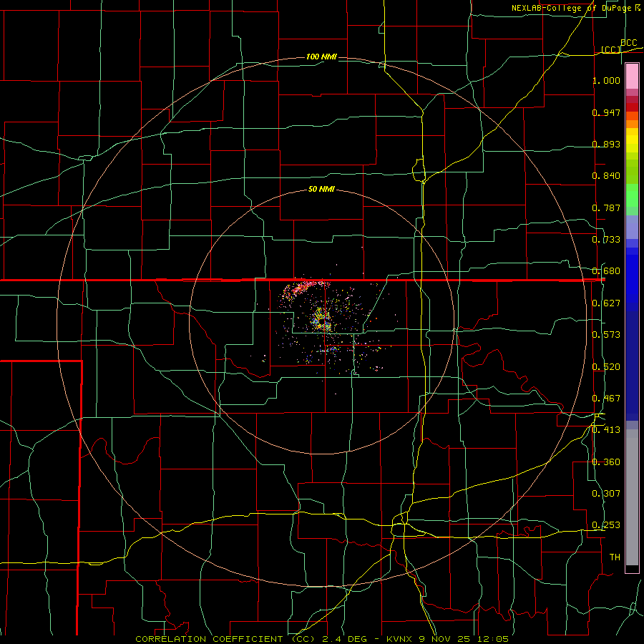Click the 0.573 scale value

[x=606, y=335]
